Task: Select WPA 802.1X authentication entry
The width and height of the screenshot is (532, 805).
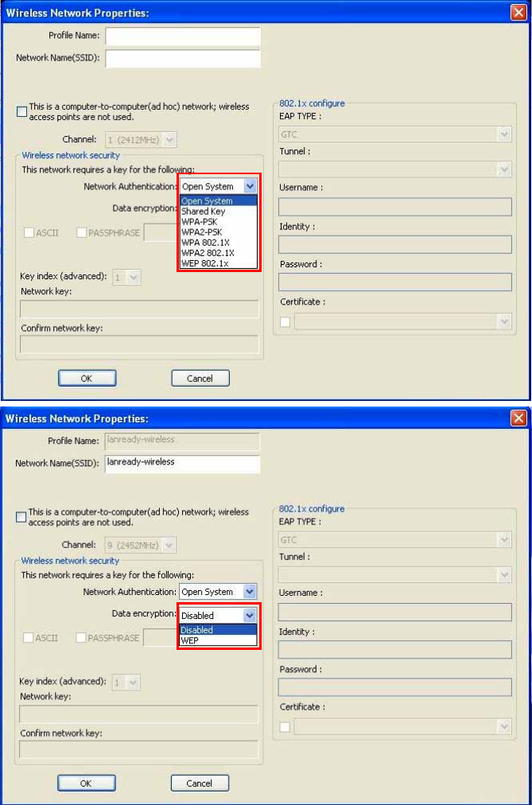Action: point(219,243)
